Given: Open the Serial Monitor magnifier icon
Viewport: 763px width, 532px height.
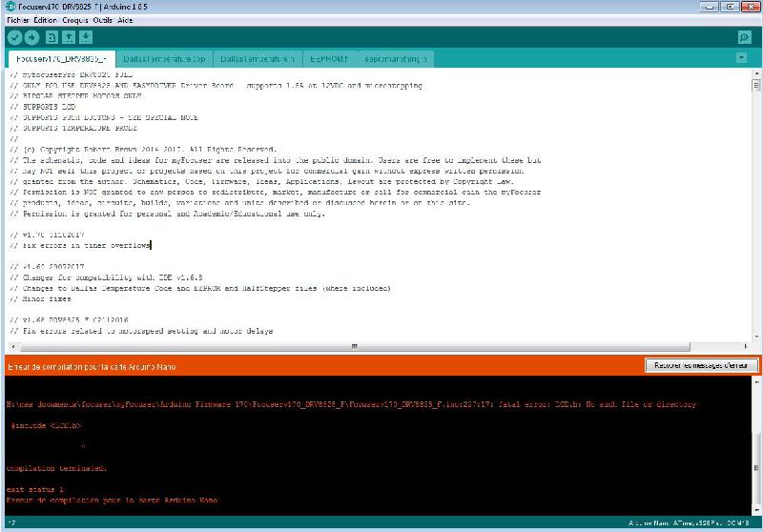Looking at the screenshot, I should tap(745, 37).
